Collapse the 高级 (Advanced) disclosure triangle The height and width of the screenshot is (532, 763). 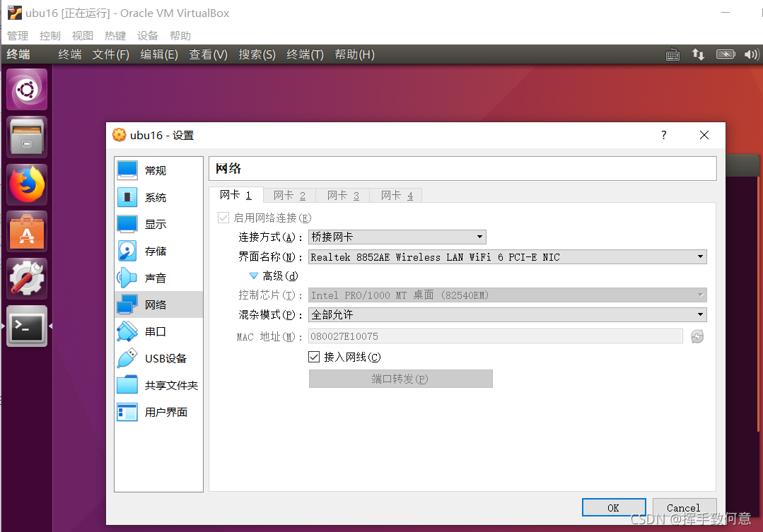[x=254, y=276]
